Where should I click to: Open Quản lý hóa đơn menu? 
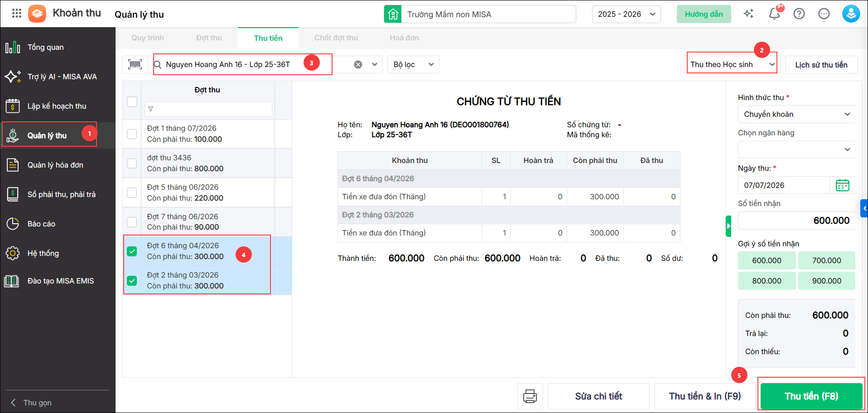[58, 165]
